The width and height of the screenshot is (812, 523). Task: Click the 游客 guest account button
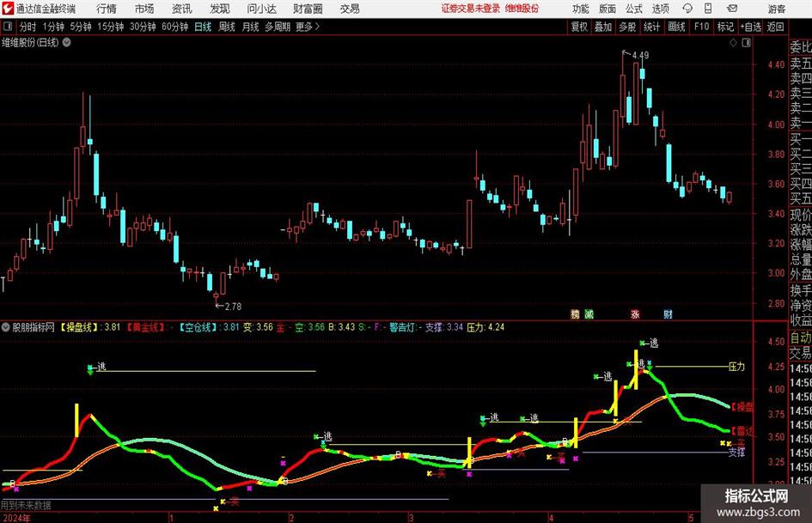coord(776,9)
